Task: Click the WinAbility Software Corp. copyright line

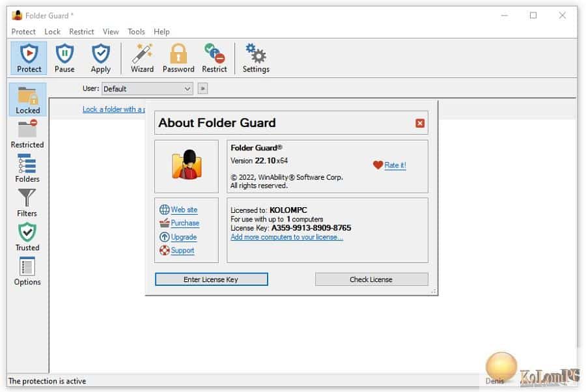Action: coord(286,177)
